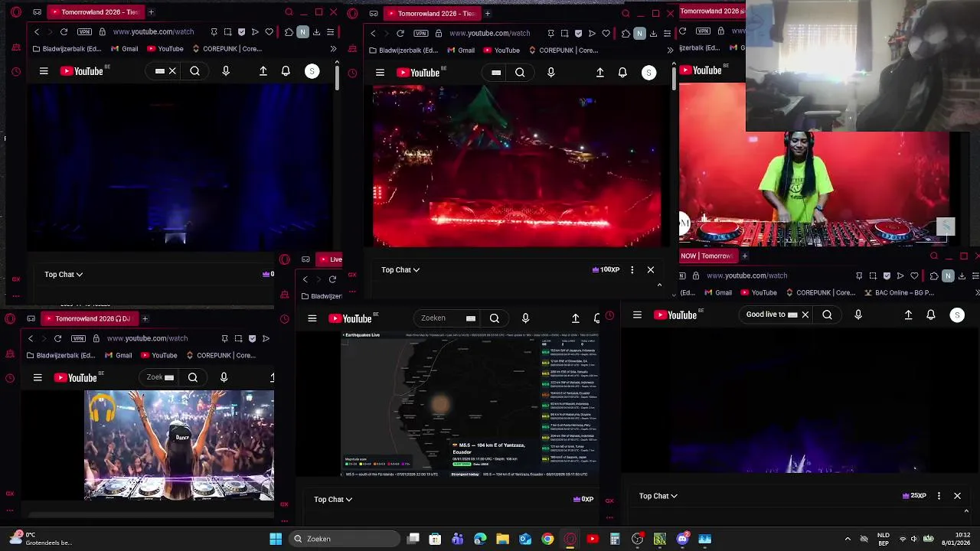Click search icon in Earthquakes Live window
The height and width of the screenshot is (551, 980).
(x=495, y=318)
